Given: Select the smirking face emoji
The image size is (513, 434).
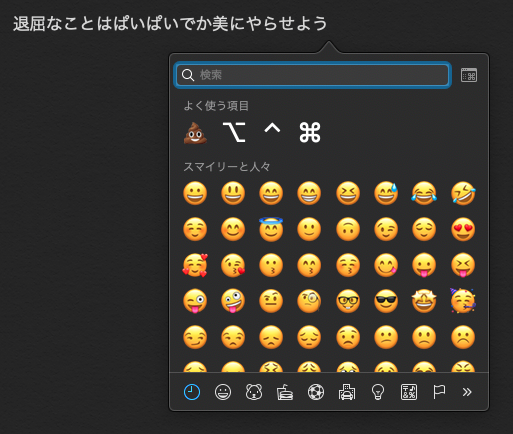Looking at the screenshot, I should [195, 337].
